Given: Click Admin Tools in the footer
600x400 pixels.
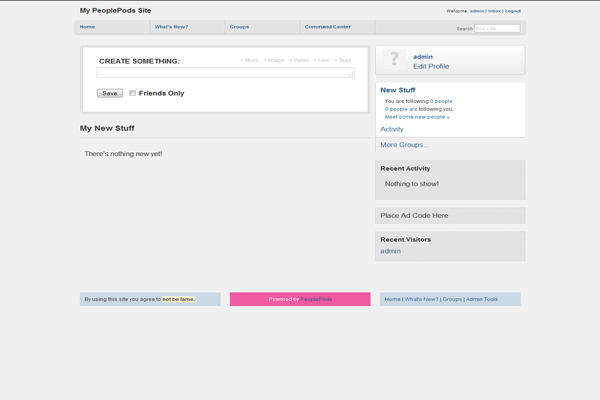Looking at the screenshot, I should click(482, 299).
